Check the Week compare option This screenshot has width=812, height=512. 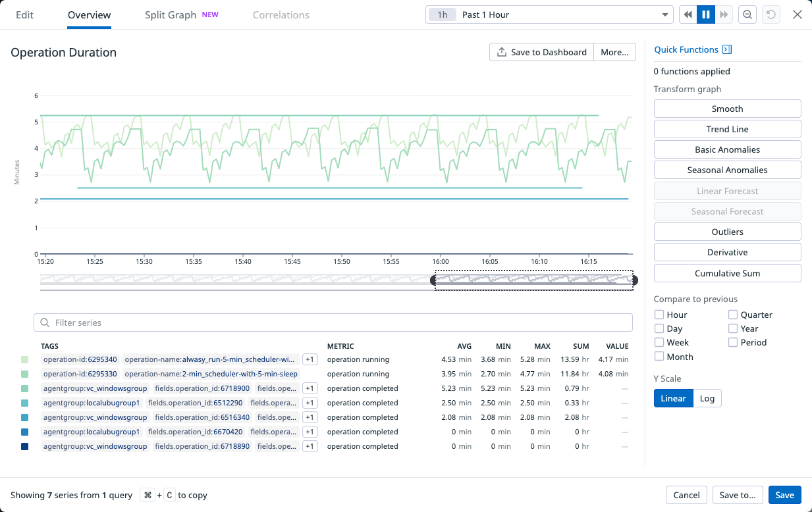click(x=659, y=342)
